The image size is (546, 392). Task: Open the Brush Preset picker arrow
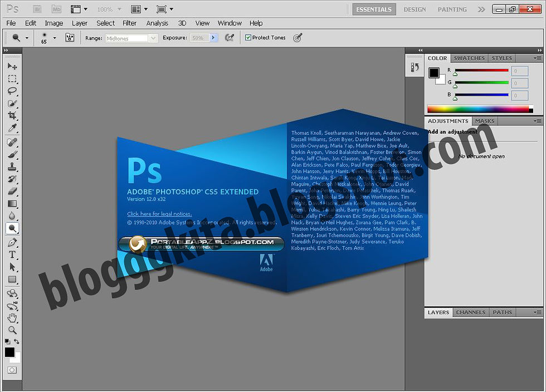pos(55,38)
